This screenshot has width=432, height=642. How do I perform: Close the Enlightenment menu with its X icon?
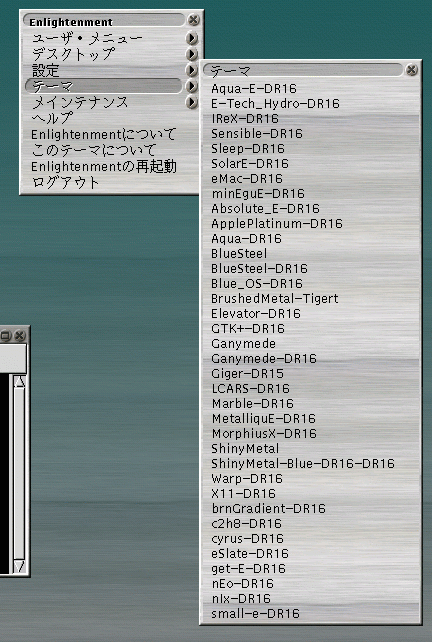193,20
